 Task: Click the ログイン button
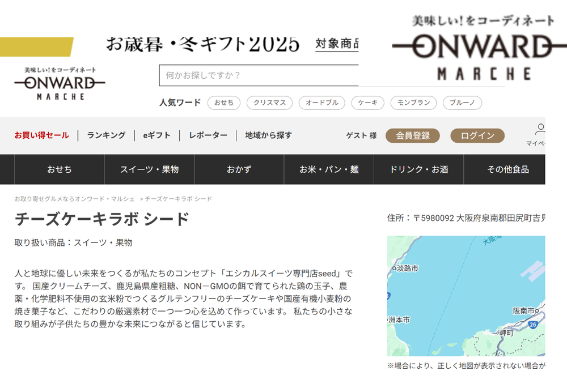[477, 135]
